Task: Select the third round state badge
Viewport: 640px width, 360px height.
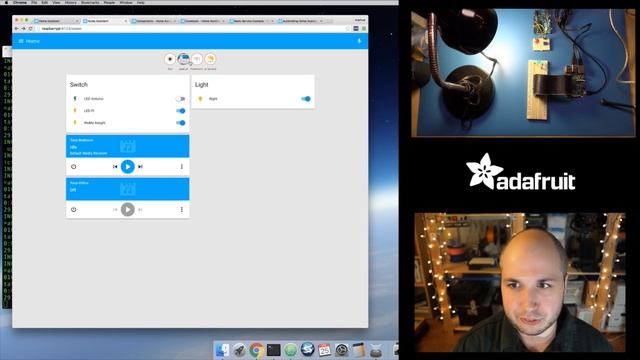Action: (197, 59)
